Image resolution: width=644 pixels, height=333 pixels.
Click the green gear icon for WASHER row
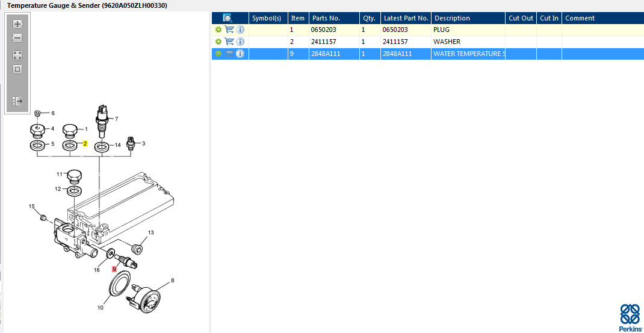coord(218,42)
